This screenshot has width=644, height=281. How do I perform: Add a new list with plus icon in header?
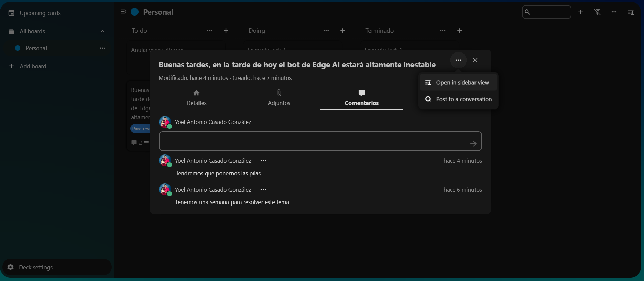tap(581, 12)
